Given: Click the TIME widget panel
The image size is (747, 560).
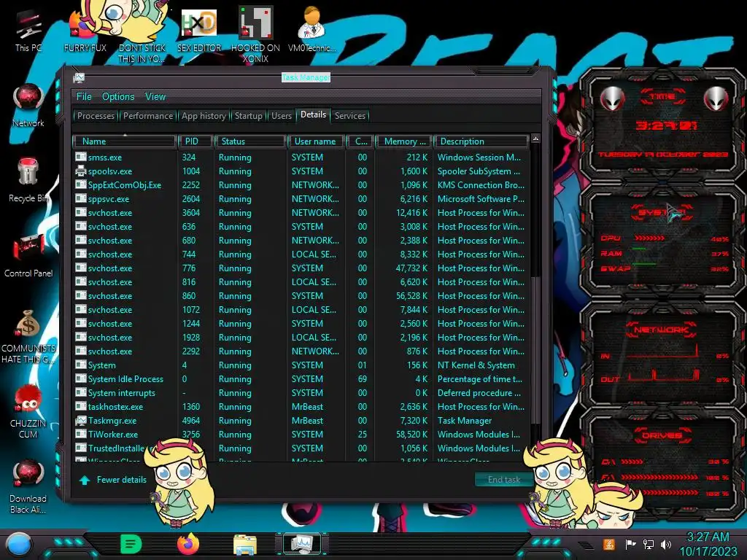Looking at the screenshot, I should click(x=663, y=125).
